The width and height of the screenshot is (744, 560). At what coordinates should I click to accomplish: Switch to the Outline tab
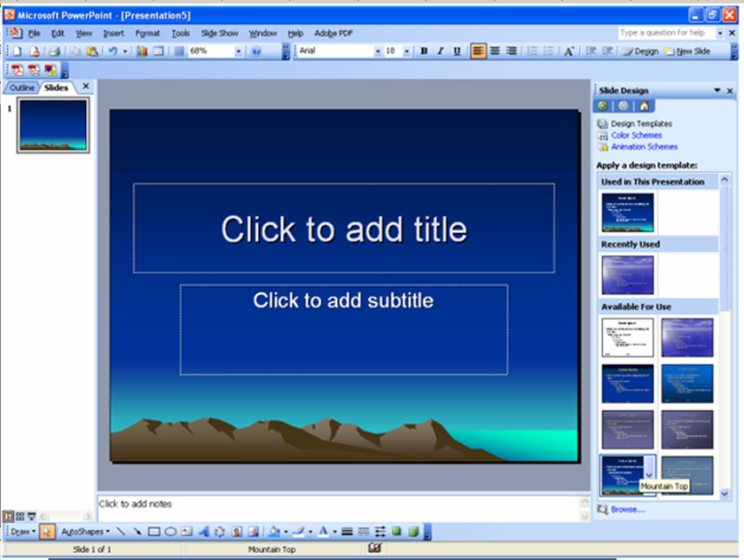coord(20,87)
